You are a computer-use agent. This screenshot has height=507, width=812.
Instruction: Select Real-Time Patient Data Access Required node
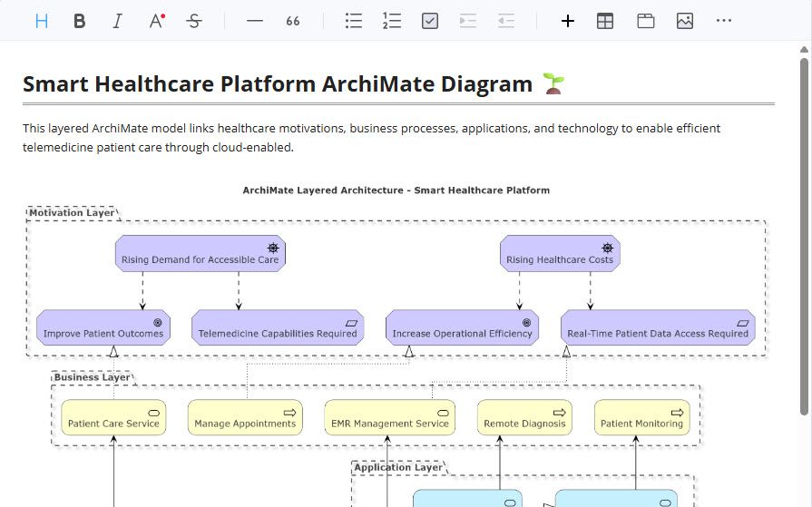click(x=658, y=327)
